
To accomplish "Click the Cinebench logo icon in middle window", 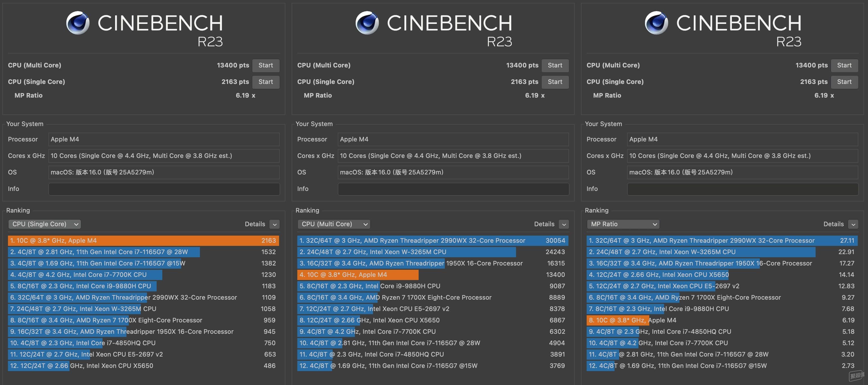I will 367,23.
